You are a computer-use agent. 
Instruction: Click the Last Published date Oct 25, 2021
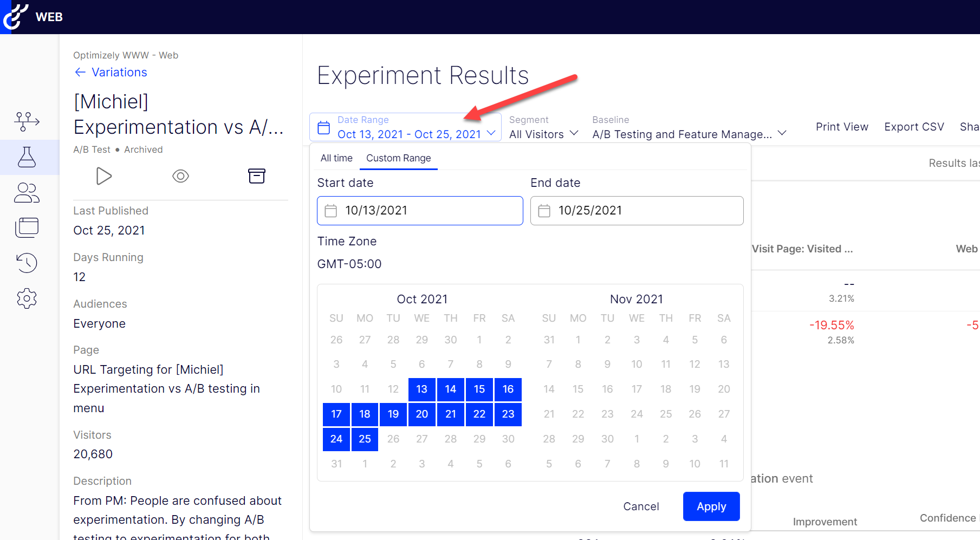[x=109, y=230]
